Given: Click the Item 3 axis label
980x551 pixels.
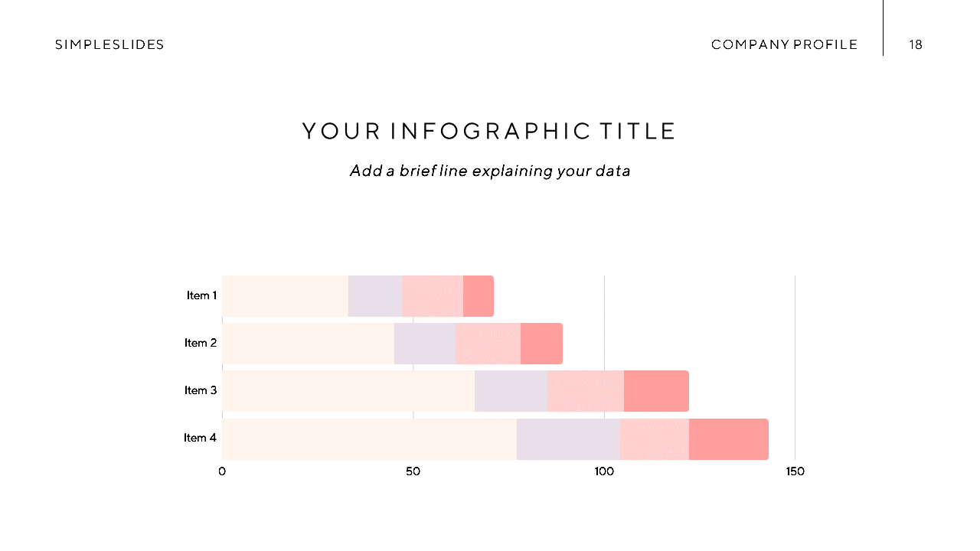Looking at the screenshot, I should pyautogui.click(x=201, y=390).
